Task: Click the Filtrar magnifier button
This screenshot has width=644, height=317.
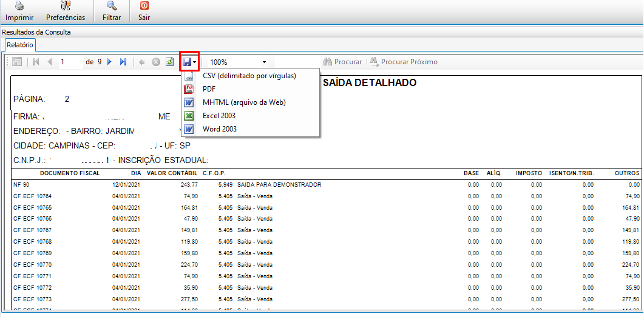Action: (112, 12)
